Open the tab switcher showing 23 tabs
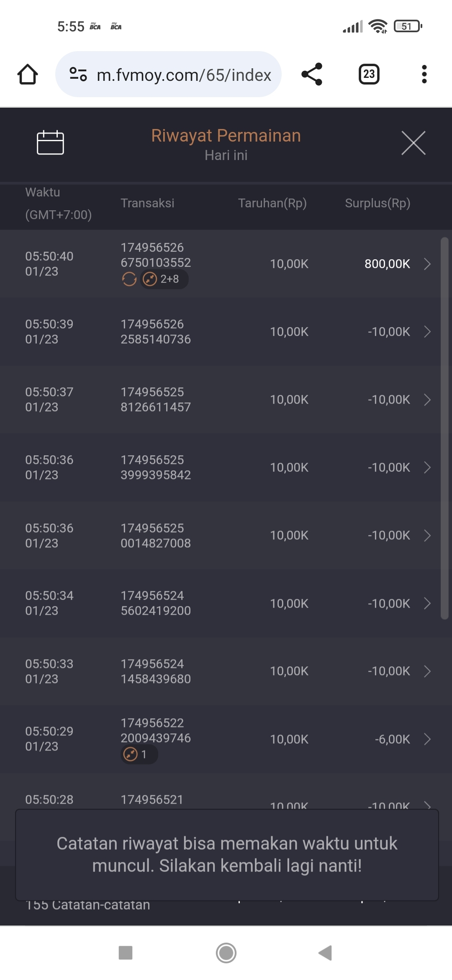This screenshot has width=452, height=980. 369,75
